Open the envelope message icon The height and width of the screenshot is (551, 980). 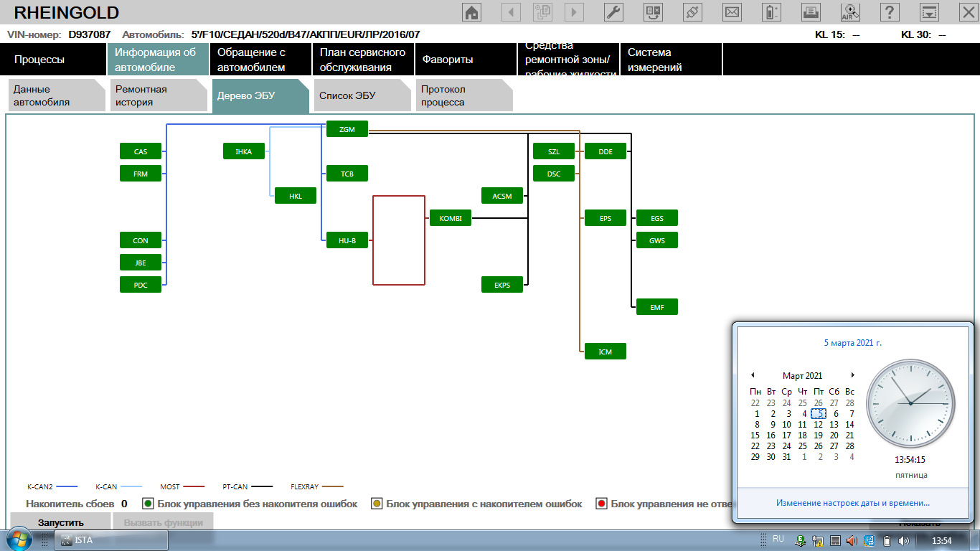[x=732, y=12]
